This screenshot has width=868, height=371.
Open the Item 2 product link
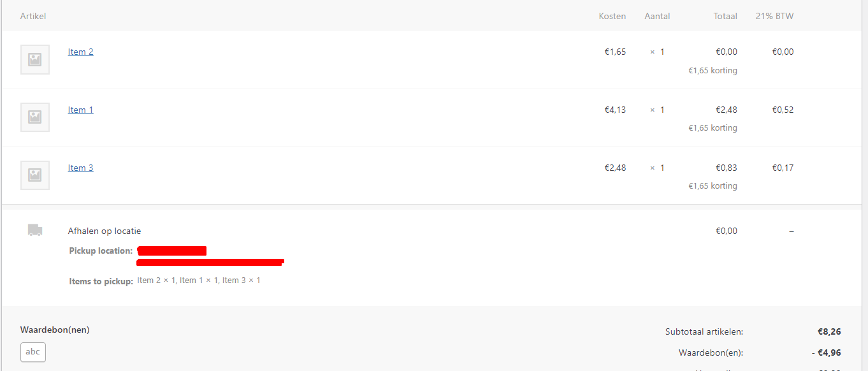tap(80, 52)
